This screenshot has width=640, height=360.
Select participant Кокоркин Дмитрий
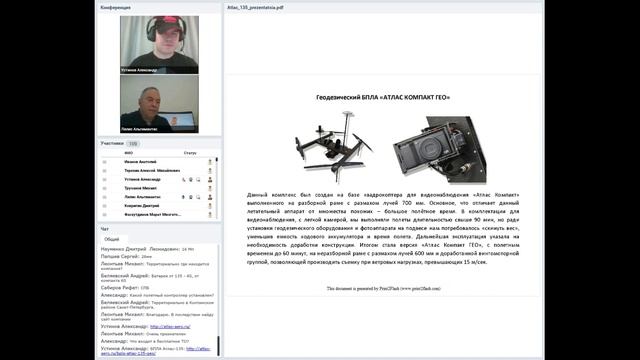(x=142, y=206)
